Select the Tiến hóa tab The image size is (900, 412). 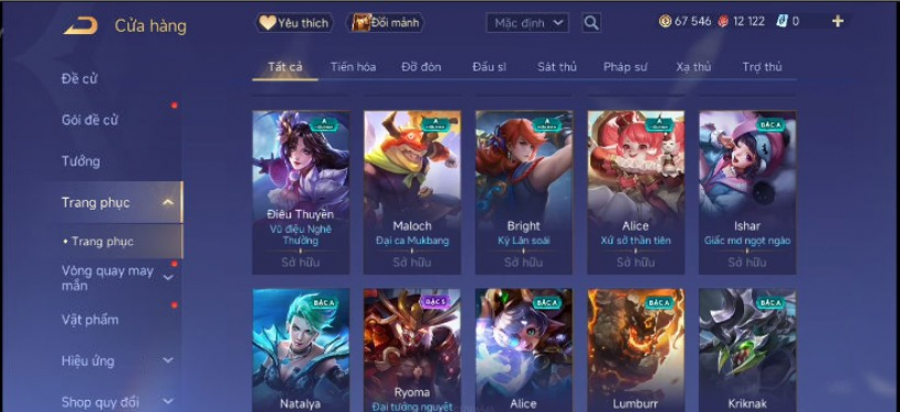click(353, 67)
